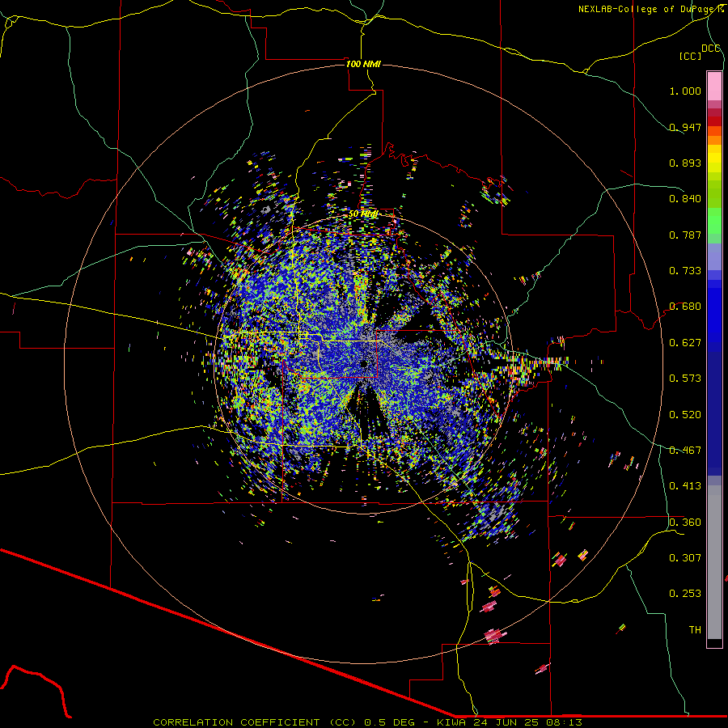Click the TH label at the bottom of the scale
Screen dimensions: 728x728
tap(695, 630)
